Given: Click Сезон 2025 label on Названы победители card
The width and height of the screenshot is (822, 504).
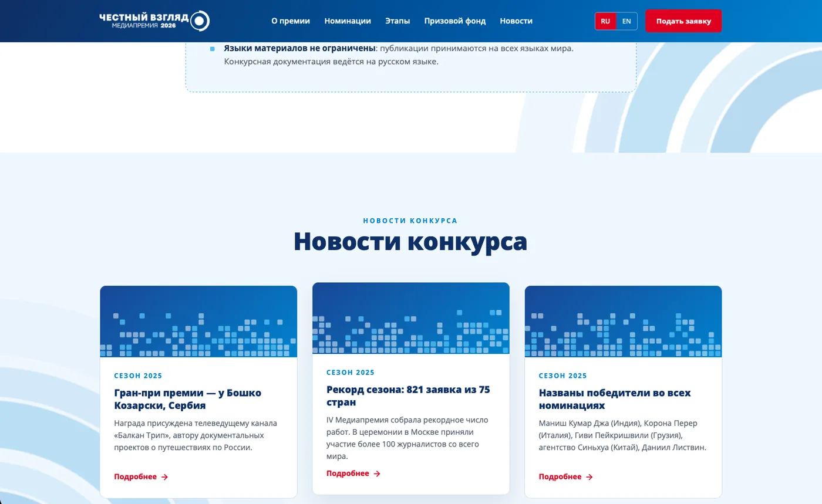Looking at the screenshot, I should 563,376.
